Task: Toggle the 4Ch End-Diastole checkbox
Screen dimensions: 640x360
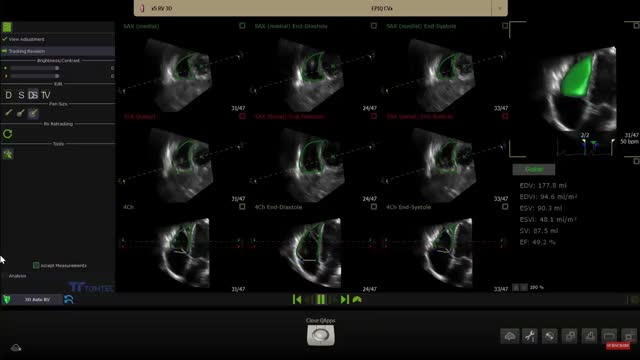Action: pos(373,207)
